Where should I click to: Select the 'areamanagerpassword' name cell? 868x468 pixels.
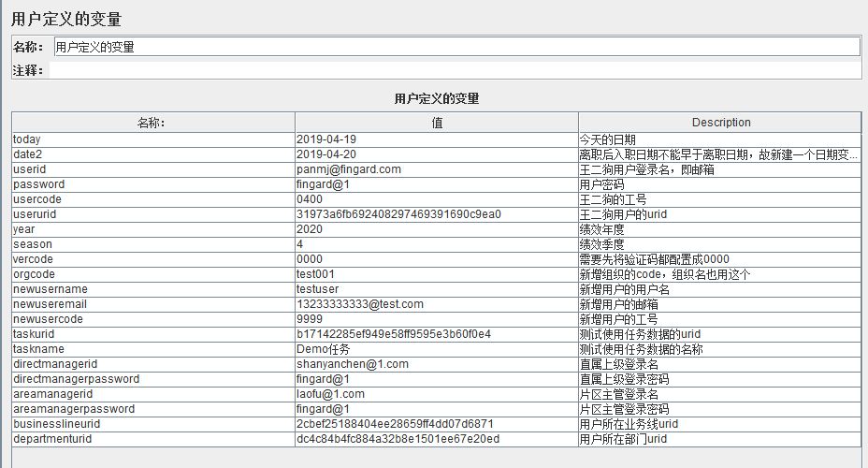pos(153,409)
